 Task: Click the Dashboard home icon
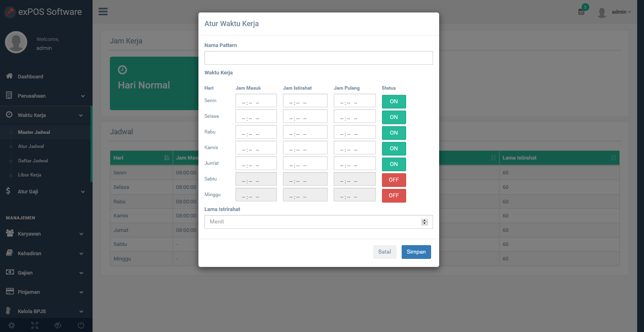pyautogui.click(x=9, y=76)
